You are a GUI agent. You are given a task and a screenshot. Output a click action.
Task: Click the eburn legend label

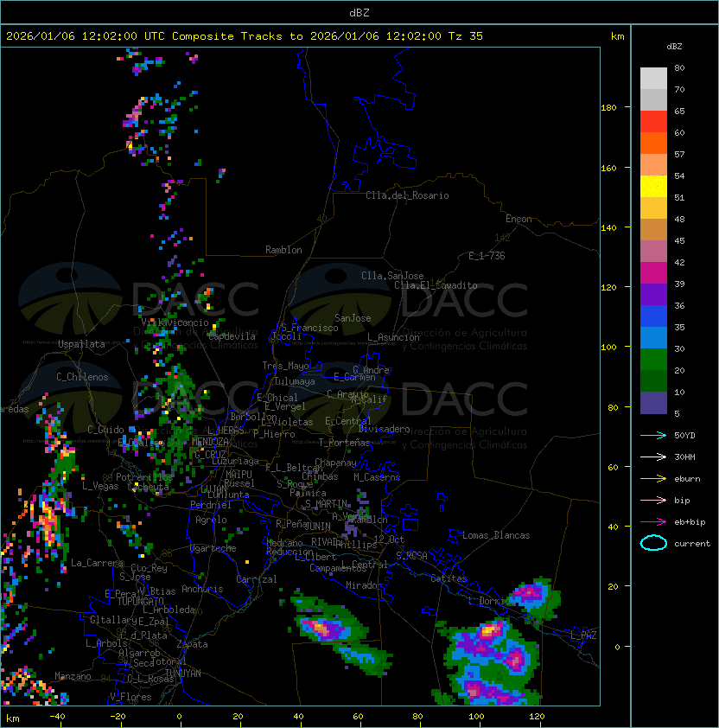[687, 479]
